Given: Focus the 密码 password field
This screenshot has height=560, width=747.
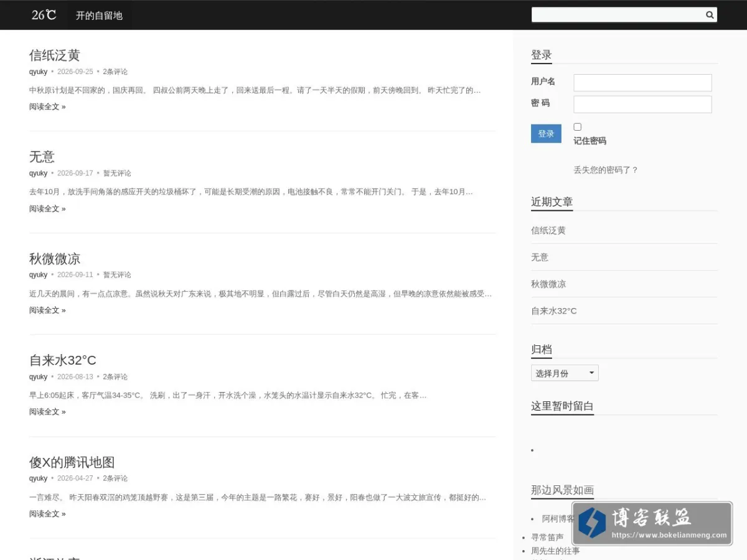Looking at the screenshot, I should coord(642,104).
